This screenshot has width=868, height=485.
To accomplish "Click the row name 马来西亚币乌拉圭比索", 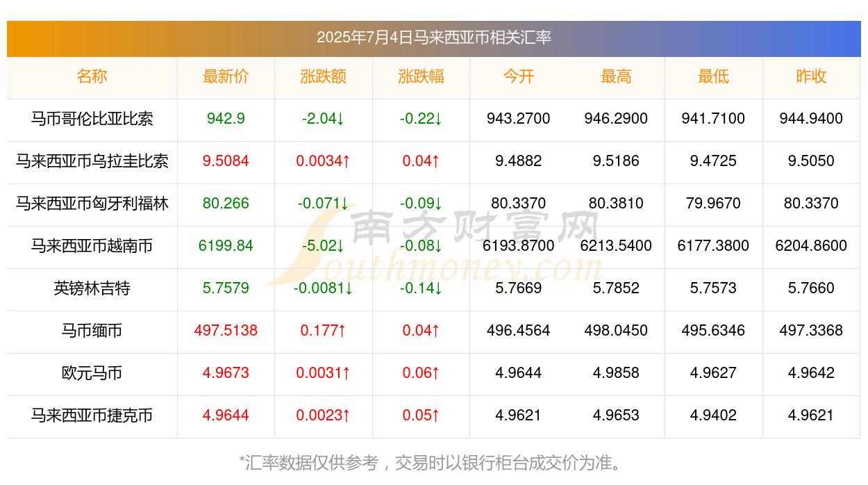I will 92,161.
